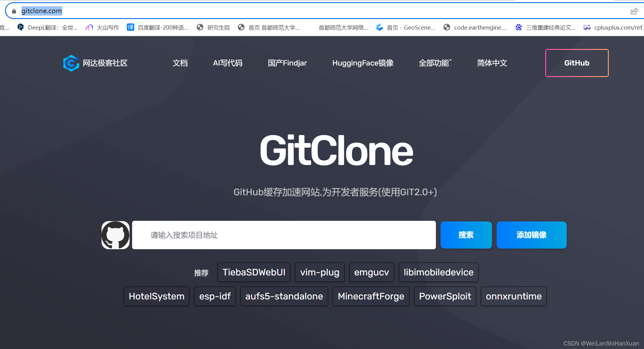Open the 百度翻译 bookmark
This screenshot has width=644, height=349.
157,27
